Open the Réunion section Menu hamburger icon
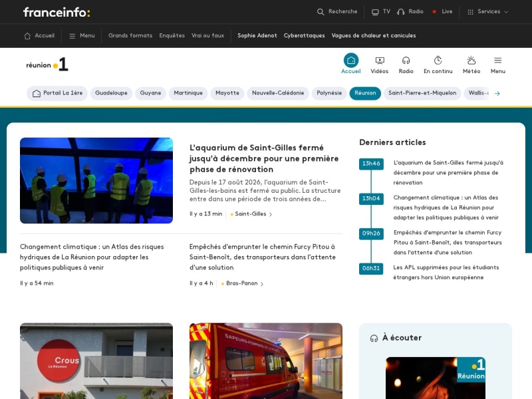The height and width of the screenshot is (399, 532). [x=497, y=61]
